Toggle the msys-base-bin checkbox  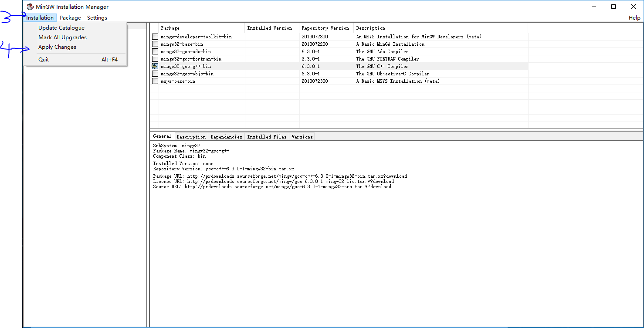tap(155, 81)
